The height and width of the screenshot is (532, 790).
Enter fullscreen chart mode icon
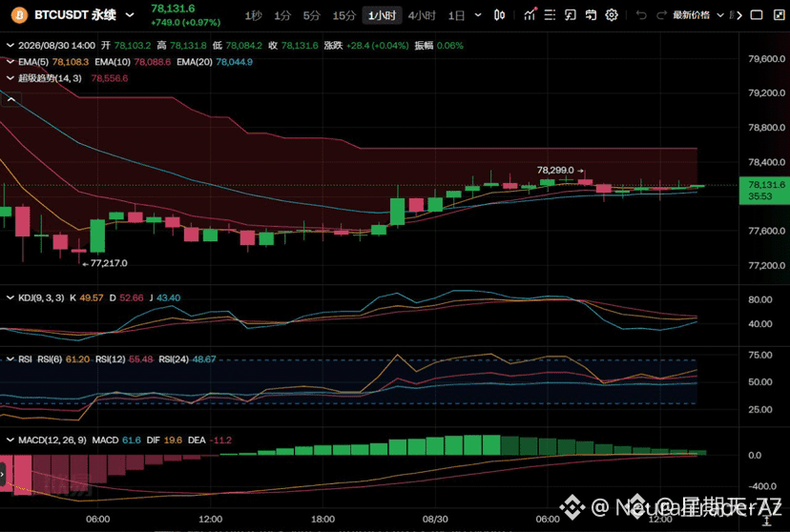(779, 15)
